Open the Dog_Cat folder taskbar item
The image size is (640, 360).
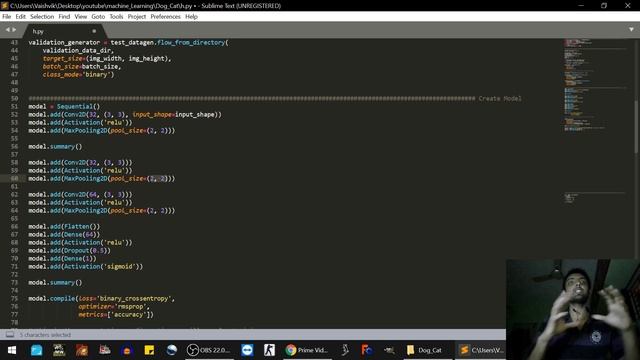[x=424, y=350]
